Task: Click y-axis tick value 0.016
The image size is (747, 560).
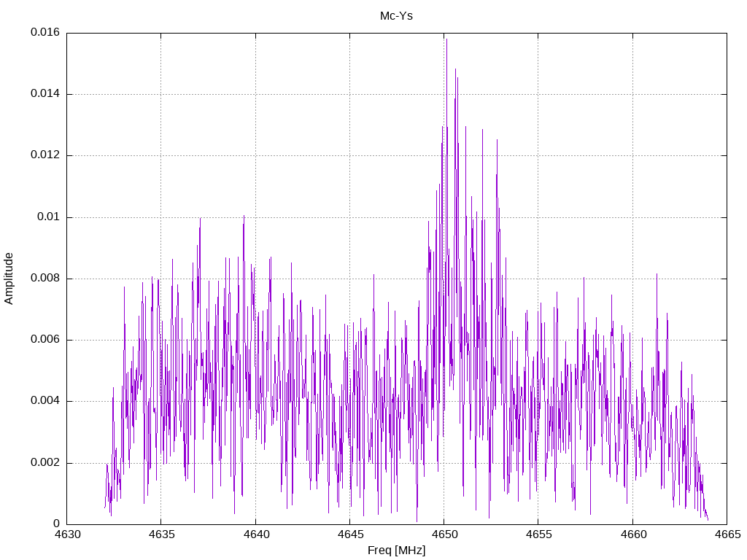Action: click(x=45, y=32)
